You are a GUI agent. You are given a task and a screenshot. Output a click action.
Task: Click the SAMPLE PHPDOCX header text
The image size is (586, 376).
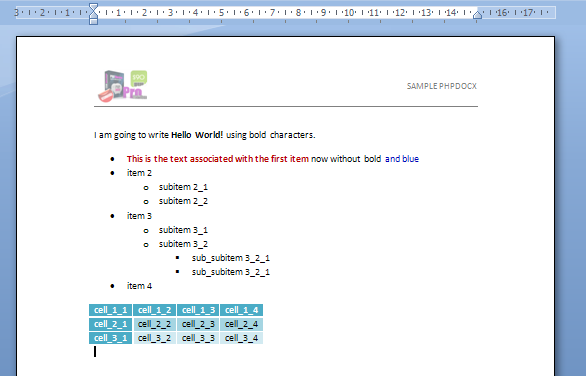(441, 86)
